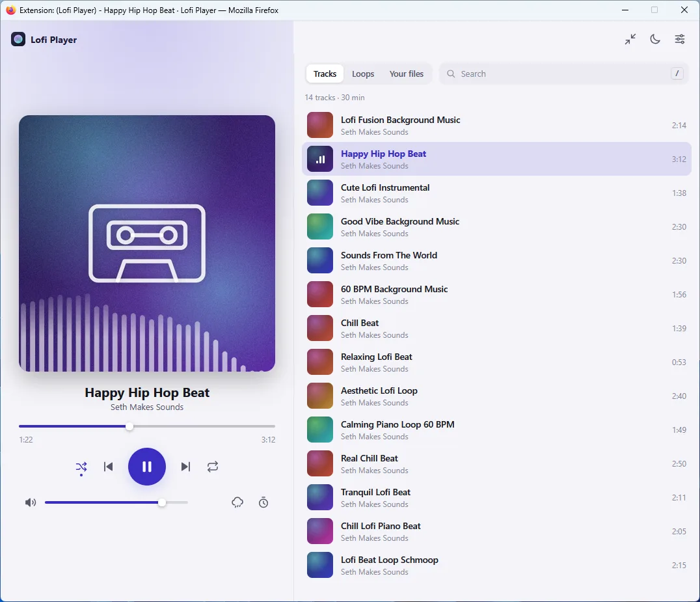Skip to the next track
Viewport: 700px width, 602px height.
tap(185, 467)
